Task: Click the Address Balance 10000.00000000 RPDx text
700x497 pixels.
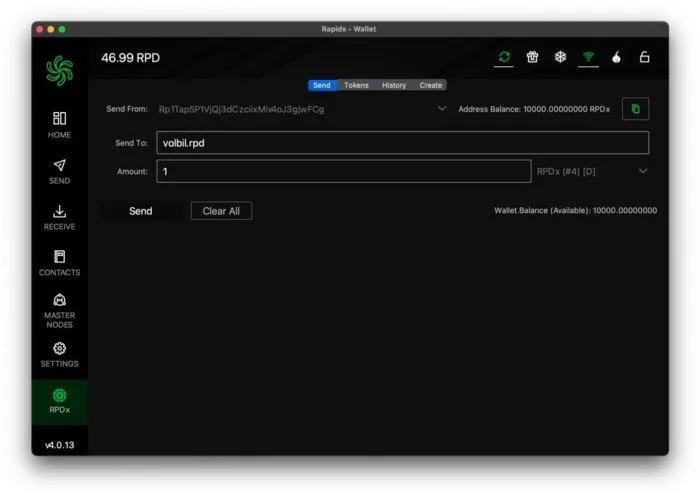Action: coord(534,109)
